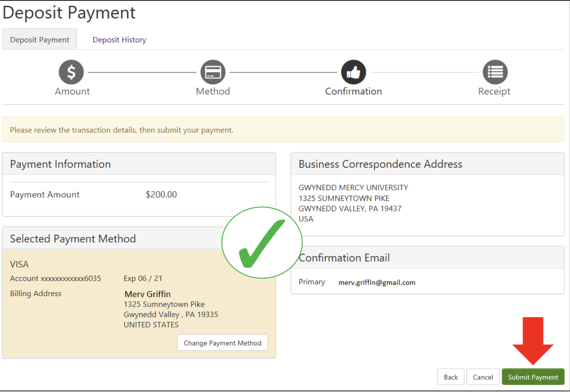Click the Amount step label
This screenshot has height=392, width=570.
[x=72, y=92]
